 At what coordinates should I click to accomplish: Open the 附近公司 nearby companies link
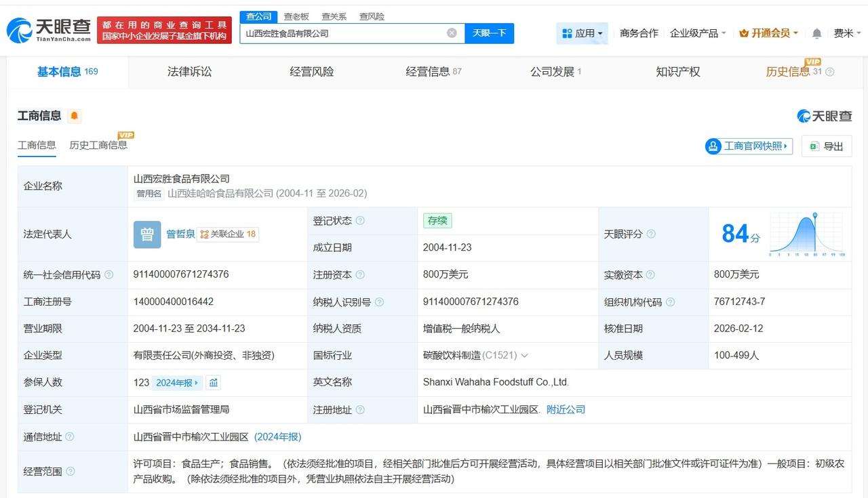[566, 410]
